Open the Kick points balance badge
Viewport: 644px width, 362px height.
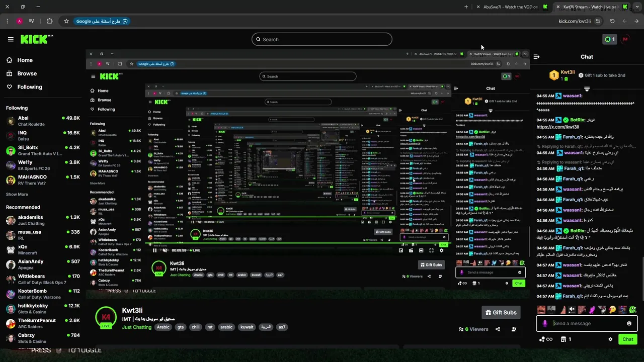click(x=610, y=39)
